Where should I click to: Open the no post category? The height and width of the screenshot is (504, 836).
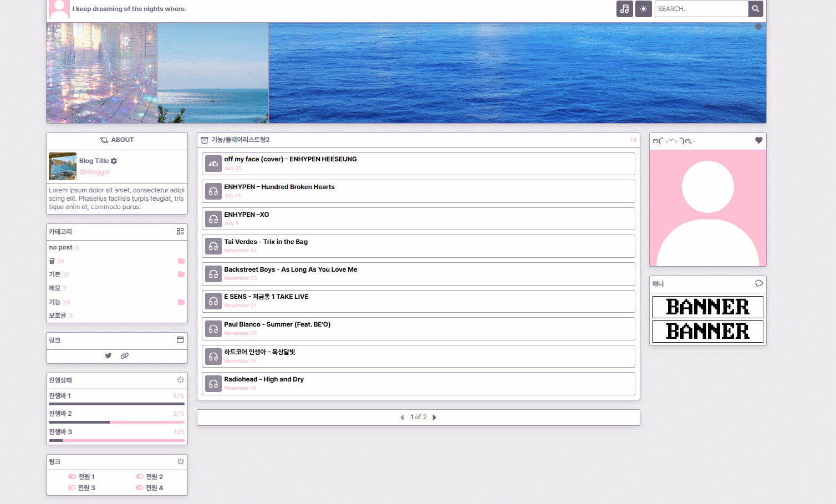(x=60, y=247)
